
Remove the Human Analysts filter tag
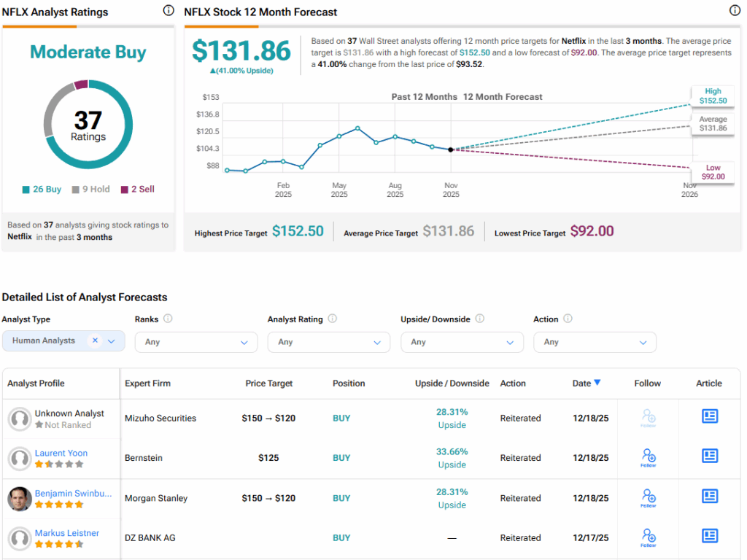[x=95, y=341]
